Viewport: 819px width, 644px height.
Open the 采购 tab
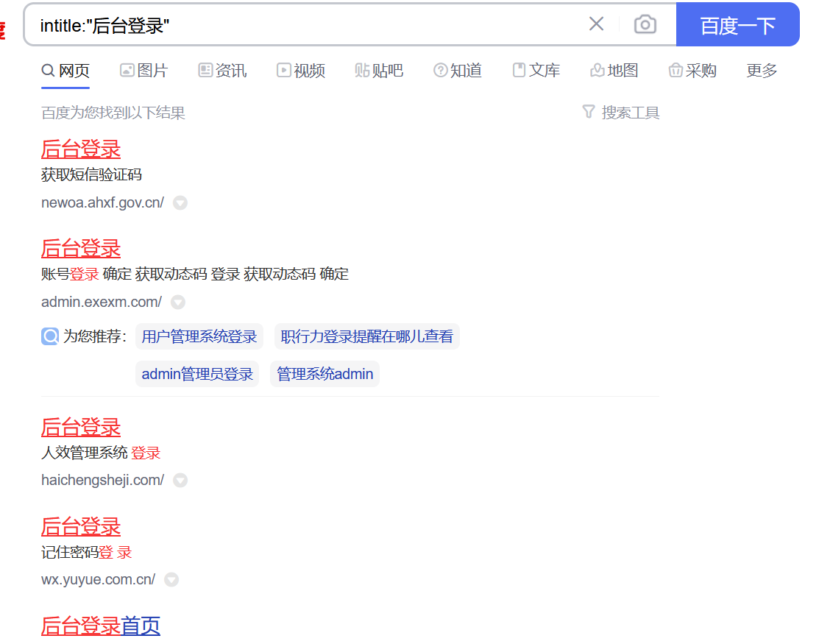pos(692,71)
